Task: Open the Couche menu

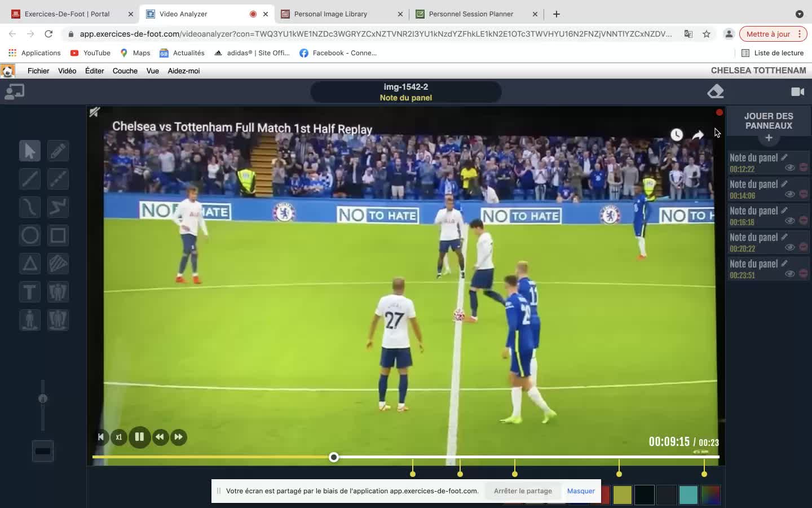Action: click(x=125, y=71)
